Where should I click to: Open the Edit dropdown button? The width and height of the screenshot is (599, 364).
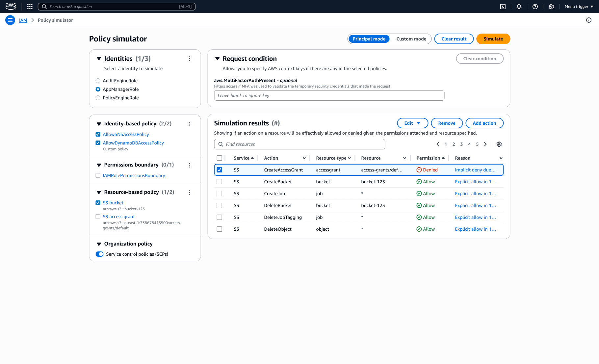(412, 123)
